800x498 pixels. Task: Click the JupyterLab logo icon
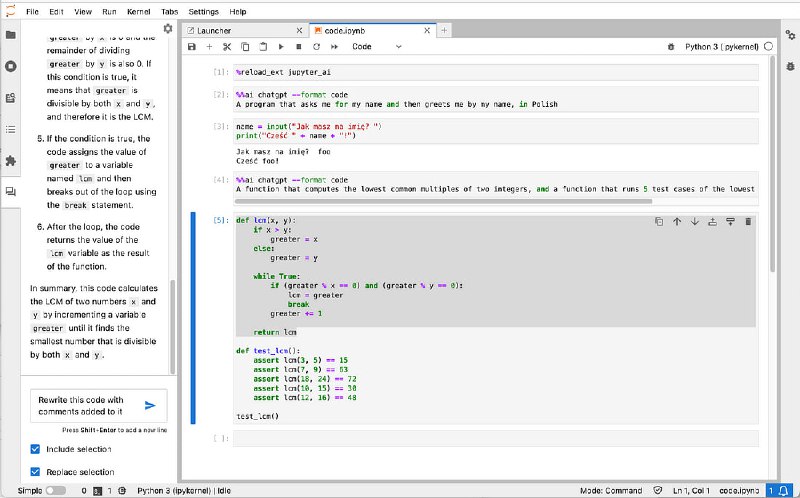[x=10, y=11]
